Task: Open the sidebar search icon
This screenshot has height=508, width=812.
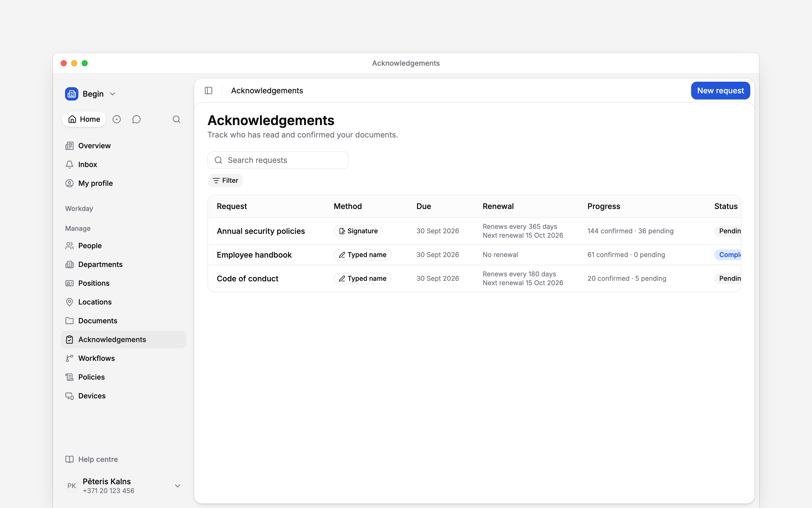Action: coord(177,119)
